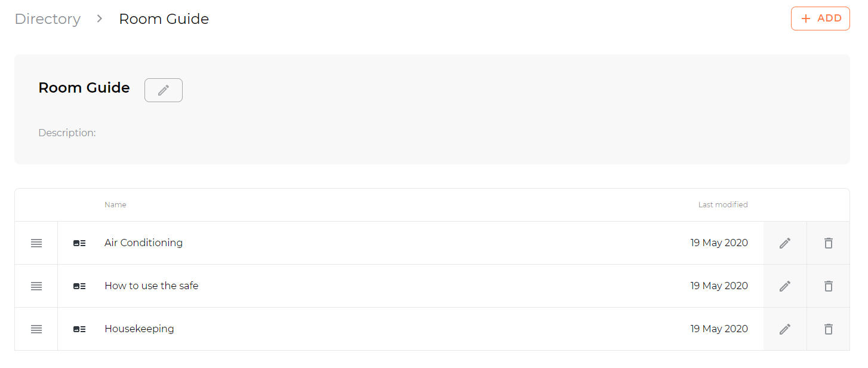Click trash icon for How to use the safe
This screenshot has height=368, width=868.
(x=828, y=286)
